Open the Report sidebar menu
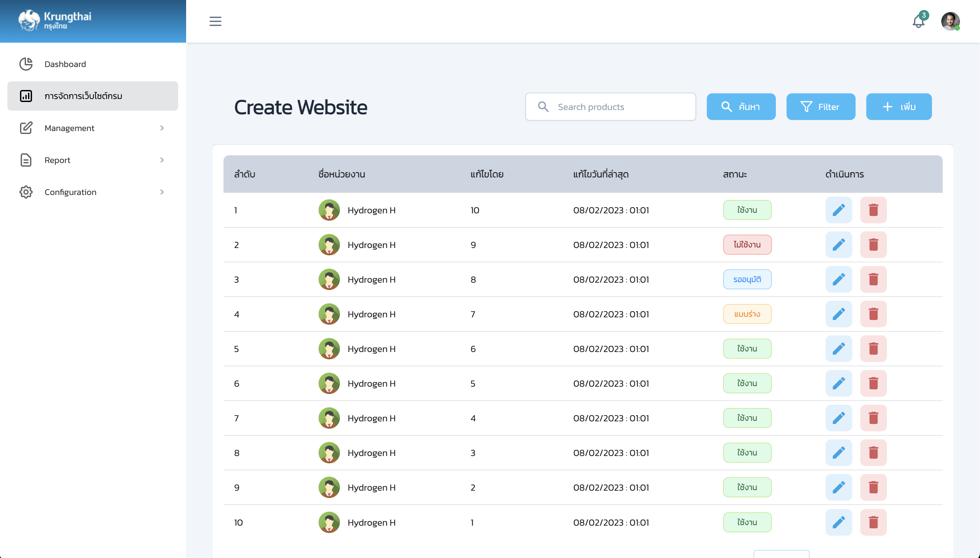The width and height of the screenshot is (980, 558). pos(93,160)
